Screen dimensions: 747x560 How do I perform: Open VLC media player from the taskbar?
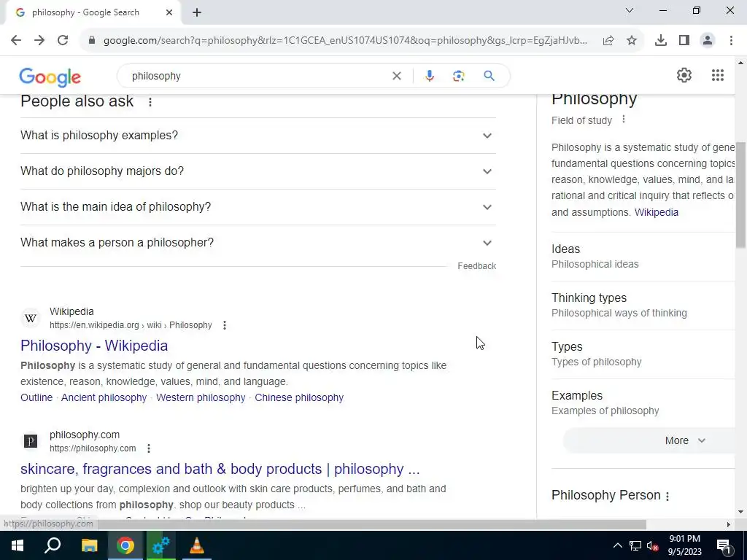tap(197, 545)
